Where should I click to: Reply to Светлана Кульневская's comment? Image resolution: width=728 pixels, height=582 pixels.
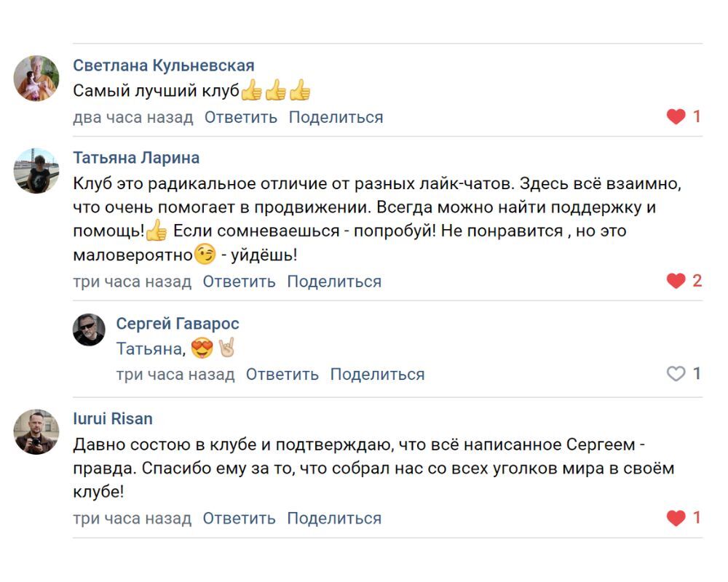point(241,117)
